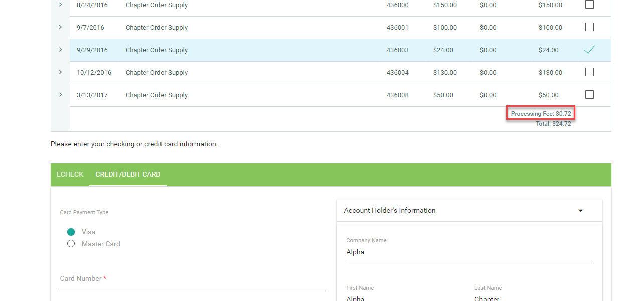
Task: Open the CREDIT/DEBIT CARD tab
Action: (x=128, y=175)
